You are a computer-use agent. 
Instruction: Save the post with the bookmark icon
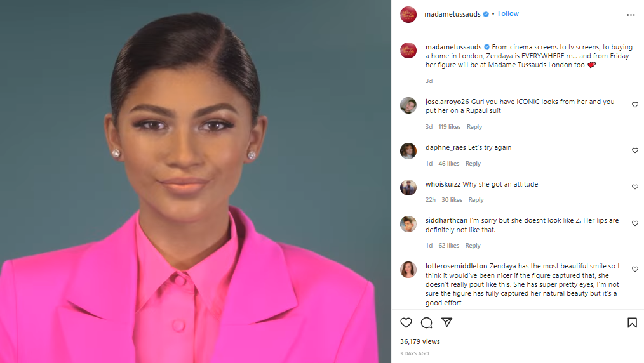tap(632, 323)
